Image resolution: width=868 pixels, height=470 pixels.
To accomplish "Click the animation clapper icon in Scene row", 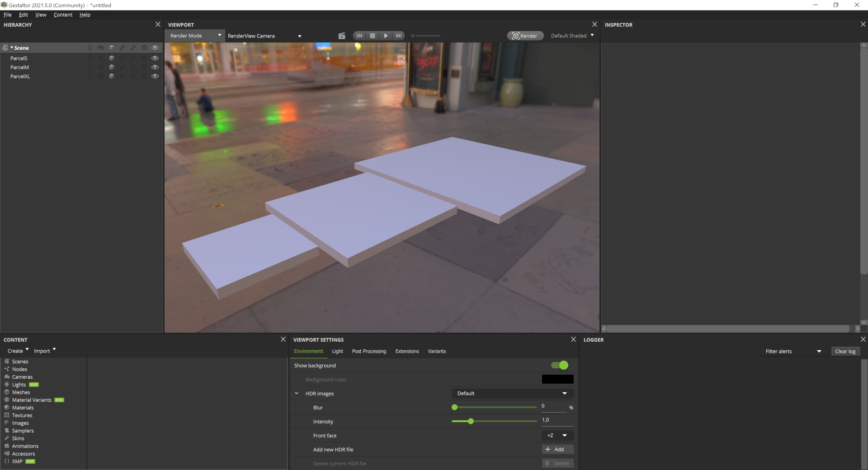I will (x=144, y=47).
